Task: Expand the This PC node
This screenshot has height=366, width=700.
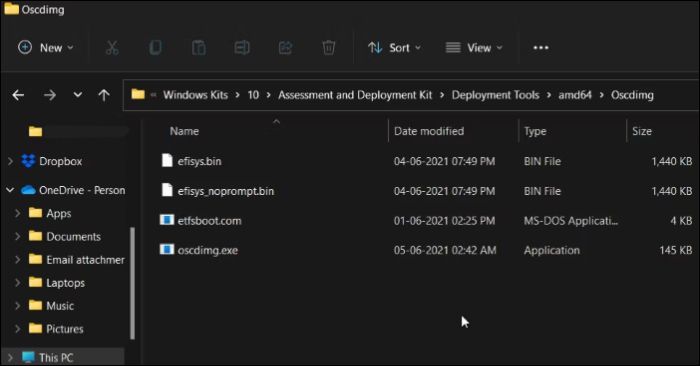Action: 10,358
